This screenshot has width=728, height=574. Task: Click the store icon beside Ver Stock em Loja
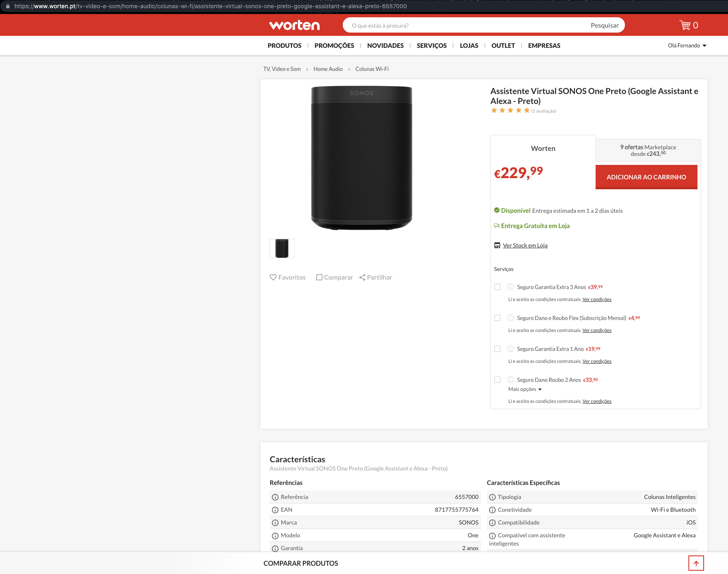(497, 245)
